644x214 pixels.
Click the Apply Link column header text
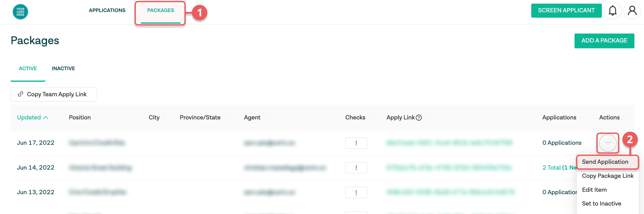400,117
